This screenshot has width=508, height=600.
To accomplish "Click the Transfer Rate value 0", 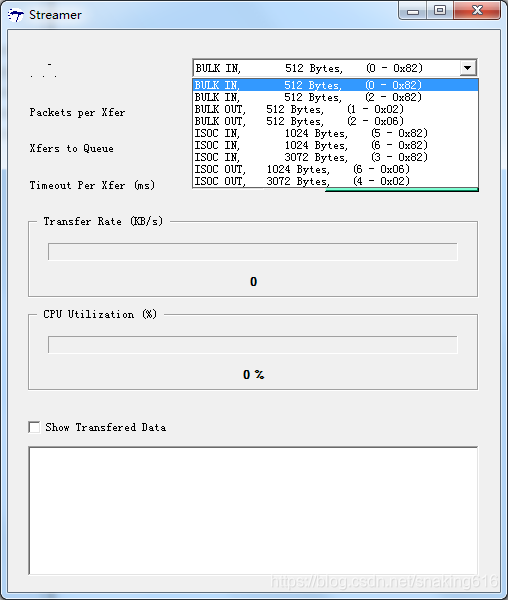I will pos(253,282).
